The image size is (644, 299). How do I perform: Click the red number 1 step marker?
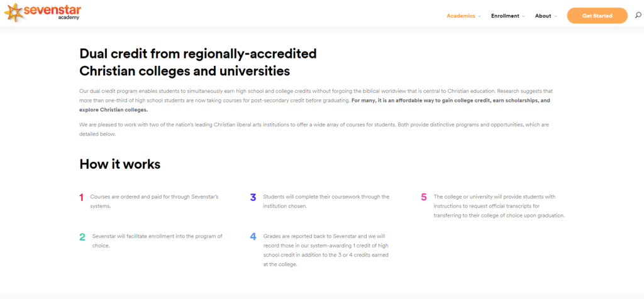coord(81,198)
